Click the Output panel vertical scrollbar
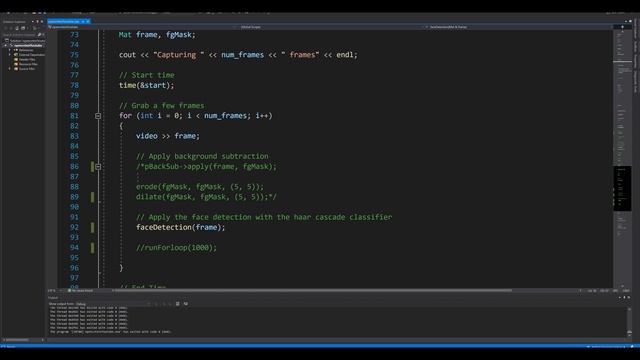Image resolution: width=640 pixels, height=360 pixels. (629, 322)
